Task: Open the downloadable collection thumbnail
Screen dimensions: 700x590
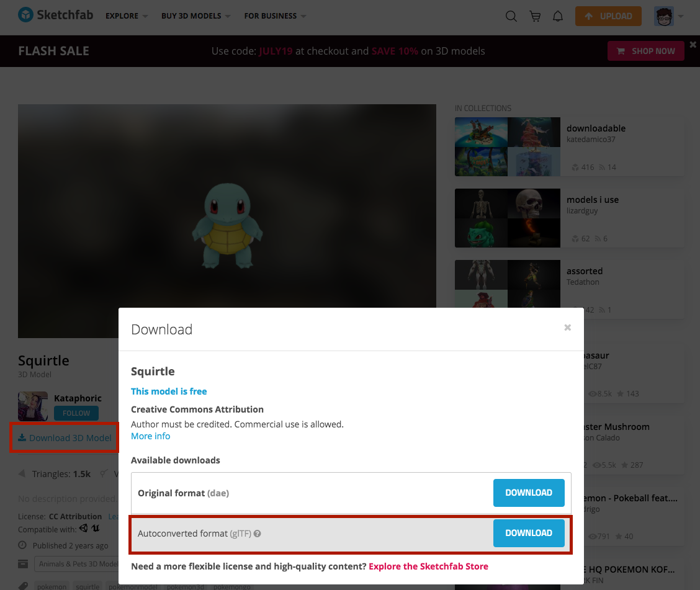Action: pyautogui.click(x=507, y=146)
